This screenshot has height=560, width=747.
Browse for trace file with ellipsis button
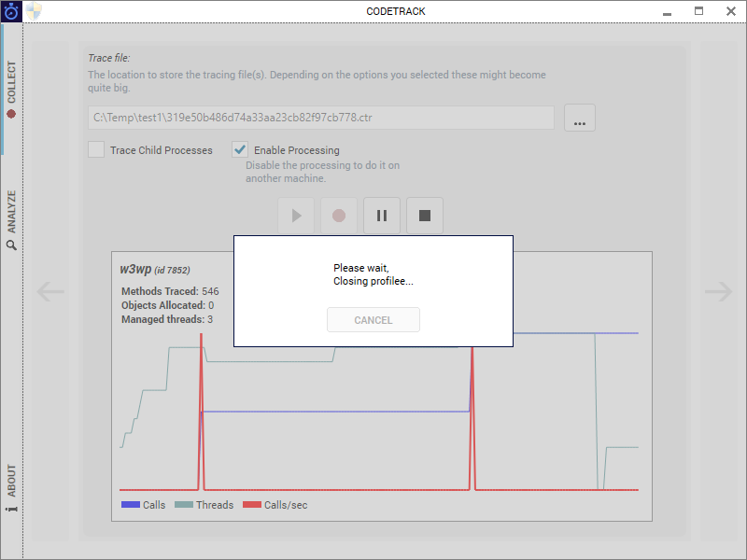click(x=579, y=118)
